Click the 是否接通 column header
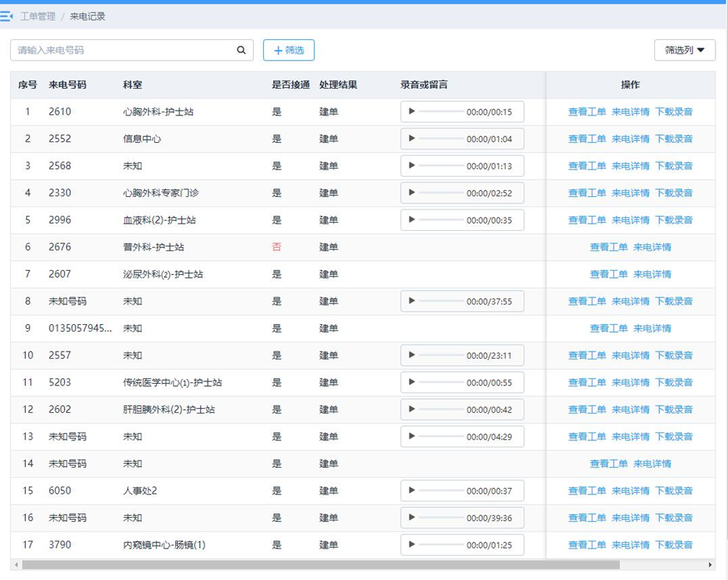This screenshot has width=728, height=580. click(x=291, y=85)
